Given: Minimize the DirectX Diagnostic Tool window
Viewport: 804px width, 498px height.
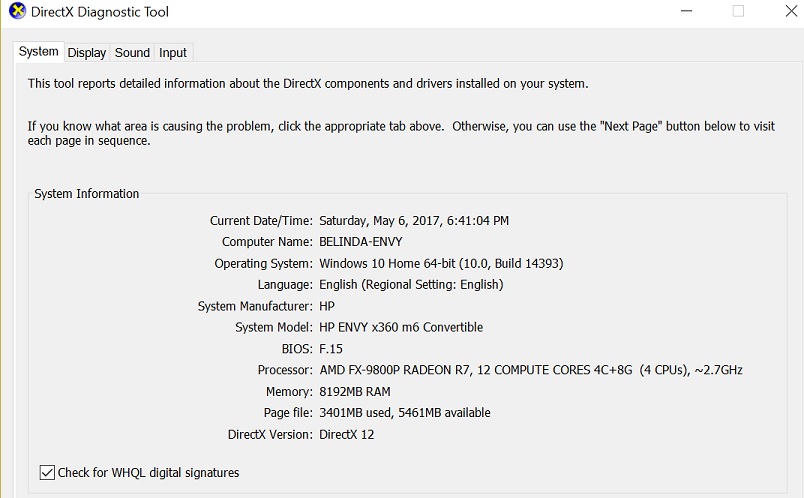Looking at the screenshot, I should point(687,11).
